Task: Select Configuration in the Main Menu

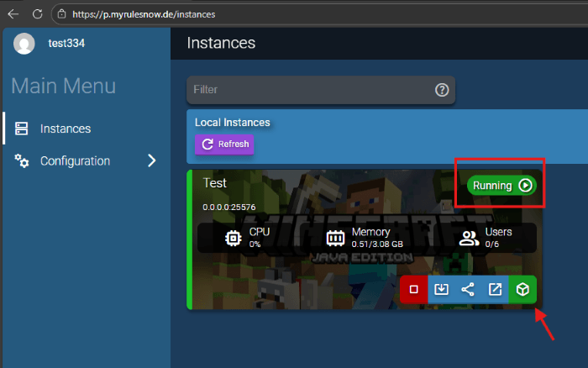Action: tap(75, 160)
